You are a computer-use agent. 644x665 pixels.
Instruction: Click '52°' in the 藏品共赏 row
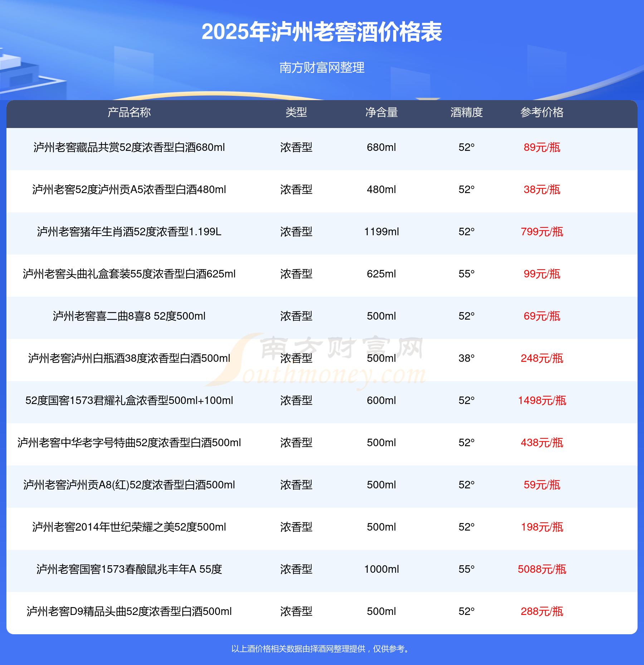[x=467, y=147]
